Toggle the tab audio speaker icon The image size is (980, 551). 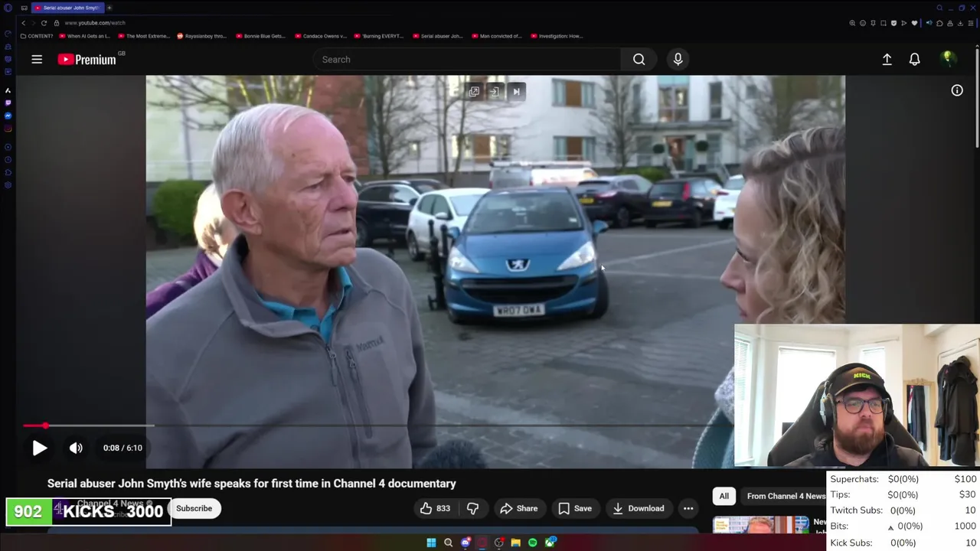[929, 23]
